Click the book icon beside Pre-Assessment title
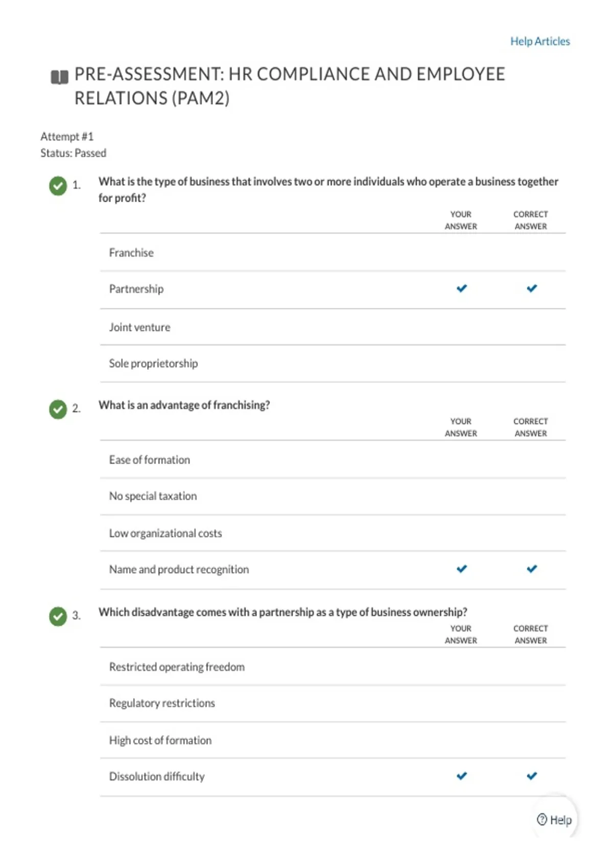The width and height of the screenshot is (613, 868). [59, 77]
